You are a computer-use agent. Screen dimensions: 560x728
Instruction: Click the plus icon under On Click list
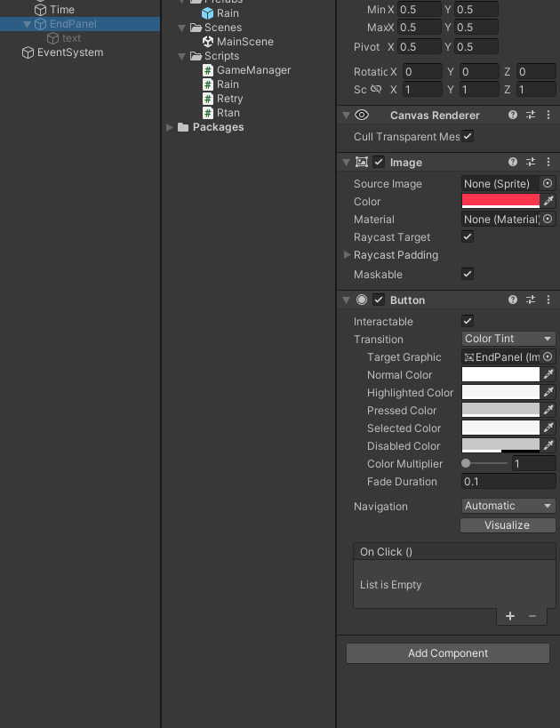click(x=510, y=616)
